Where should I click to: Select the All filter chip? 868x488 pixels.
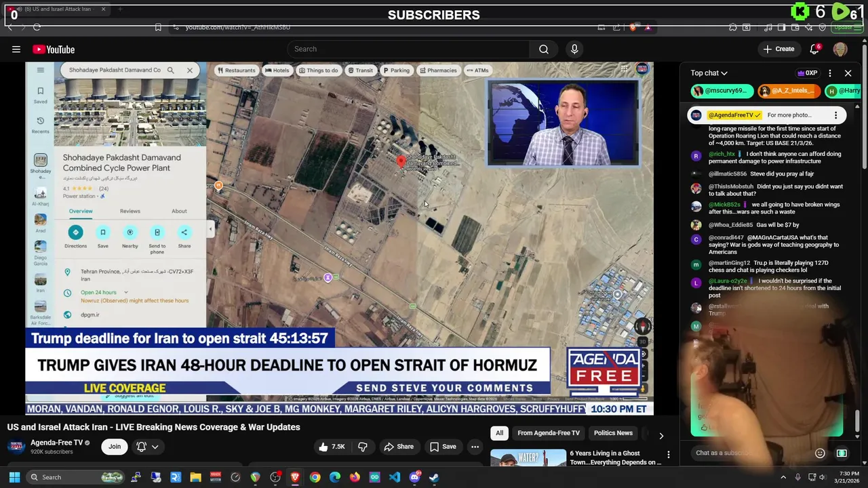click(499, 433)
